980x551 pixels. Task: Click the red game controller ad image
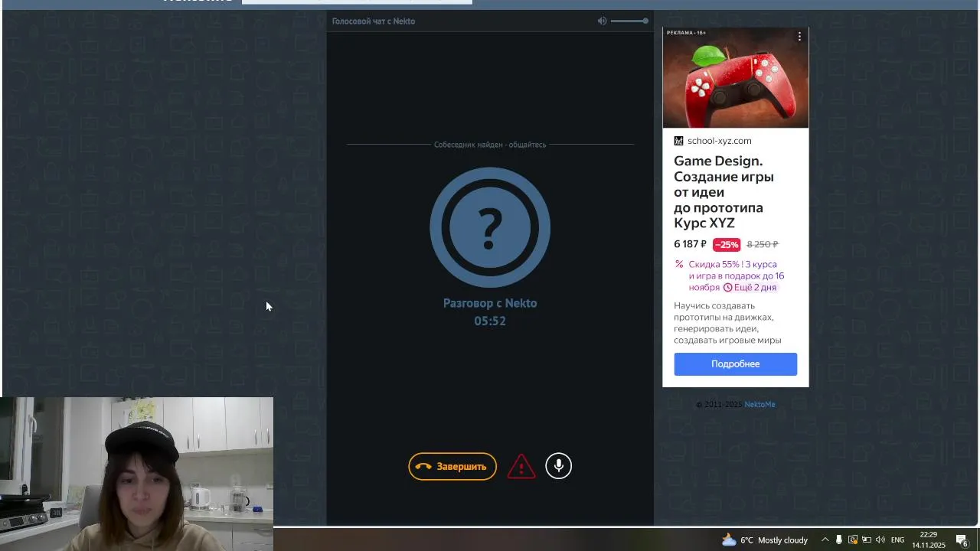pos(735,78)
